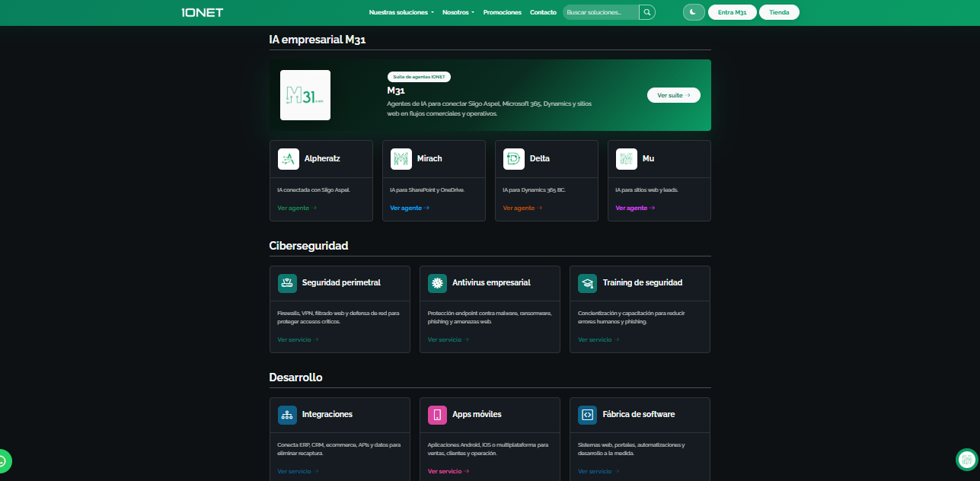Click 'IA conectada con Siigo Aspel.' text
This screenshot has height=481, width=980.
(314, 190)
